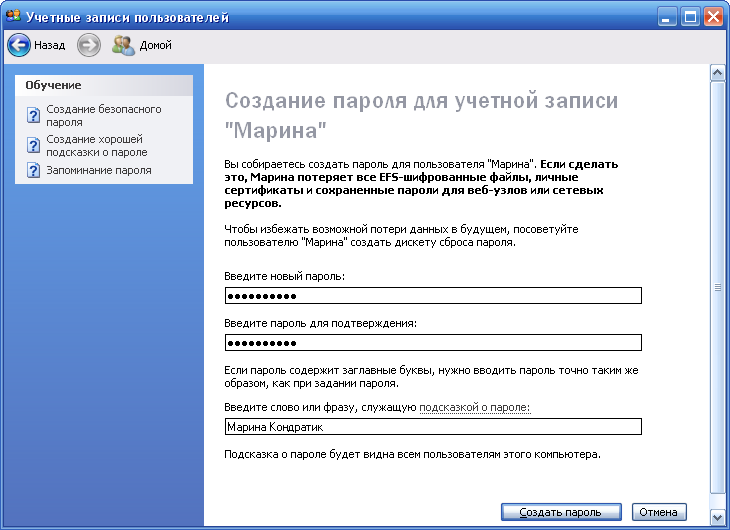Click the "подсказкой о пароле" hyperlink
The height and width of the screenshot is (530, 730).
474,407
